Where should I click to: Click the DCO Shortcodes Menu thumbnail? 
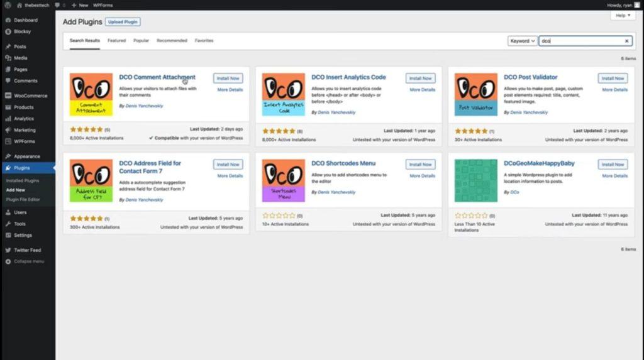point(284,180)
